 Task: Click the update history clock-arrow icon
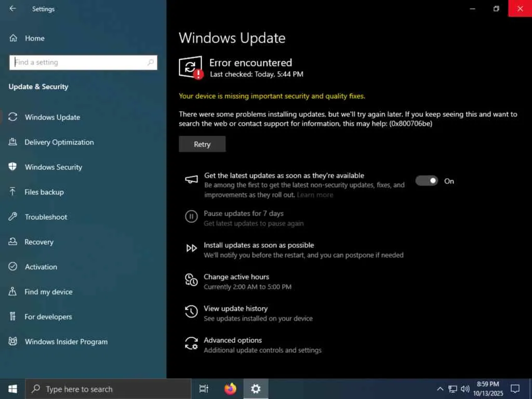[x=191, y=312]
